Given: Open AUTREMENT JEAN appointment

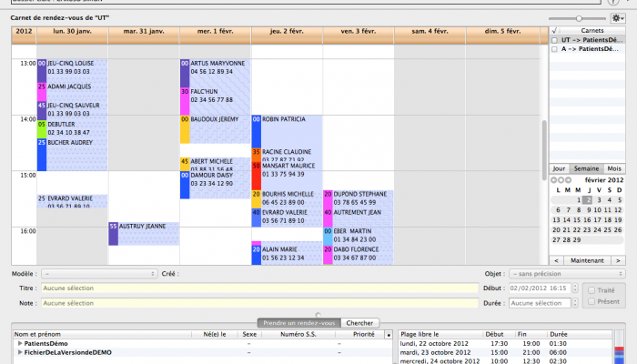Looking at the screenshot, I should coord(359,217).
